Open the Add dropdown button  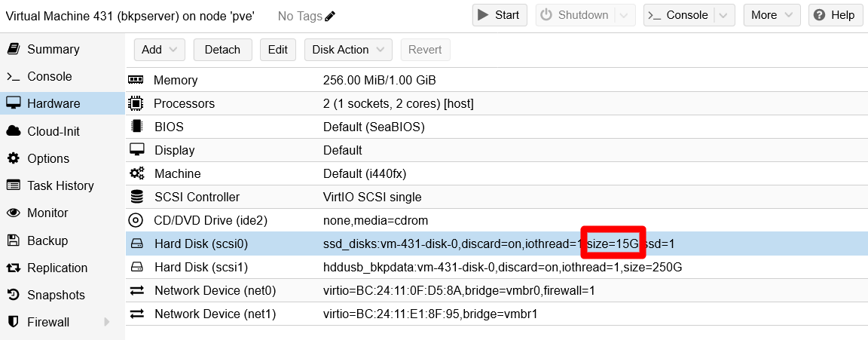[160, 50]
